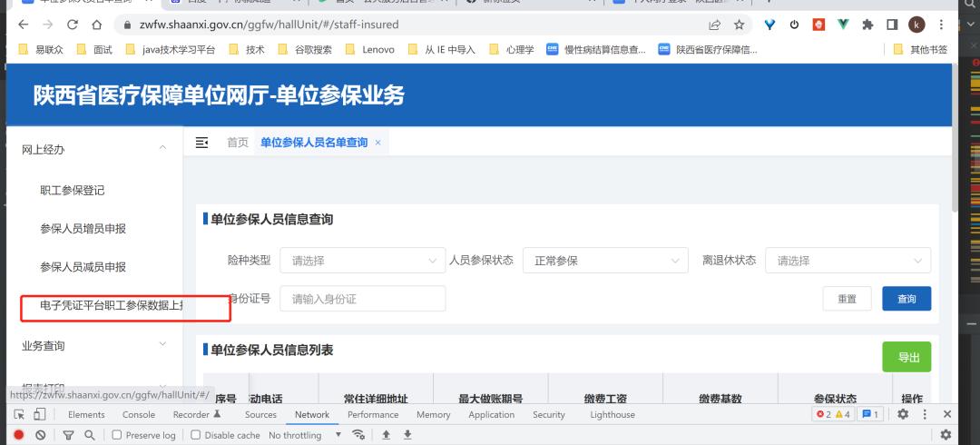Click the browser forward arrow
The height and width of the screenshot is (445, 980).
pos(47,25)
